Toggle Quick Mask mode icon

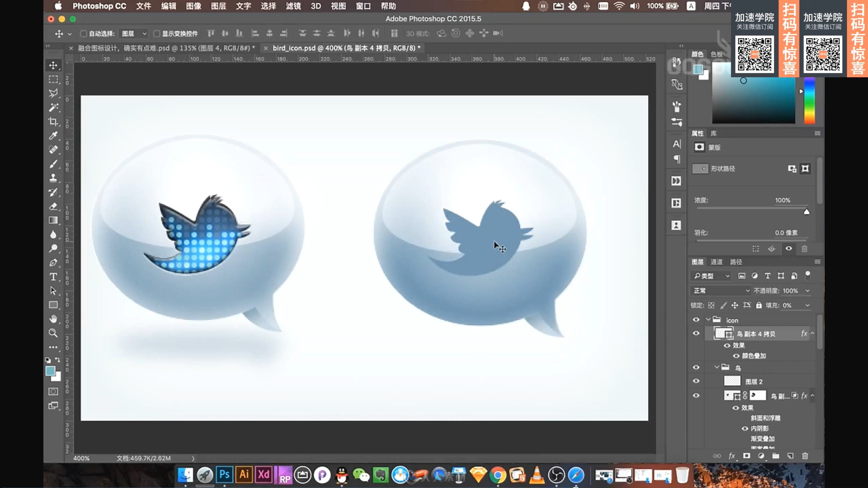coord(53,391)
